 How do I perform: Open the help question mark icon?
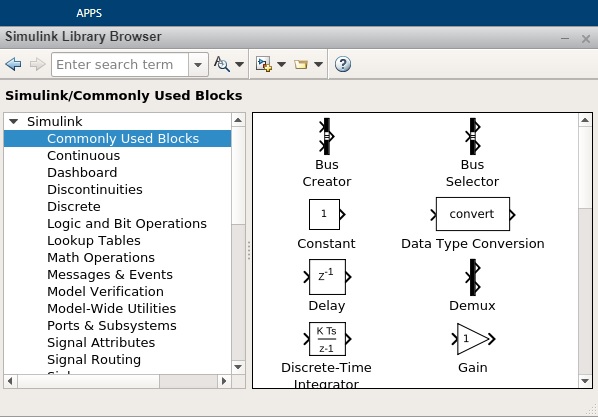pyautogui.click(x=343, y=64)
